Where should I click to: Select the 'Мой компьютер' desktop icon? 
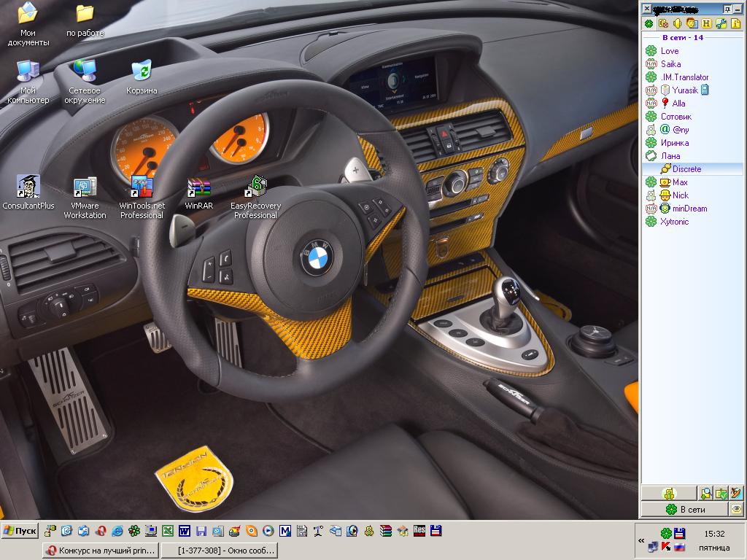tap(28, 81)
